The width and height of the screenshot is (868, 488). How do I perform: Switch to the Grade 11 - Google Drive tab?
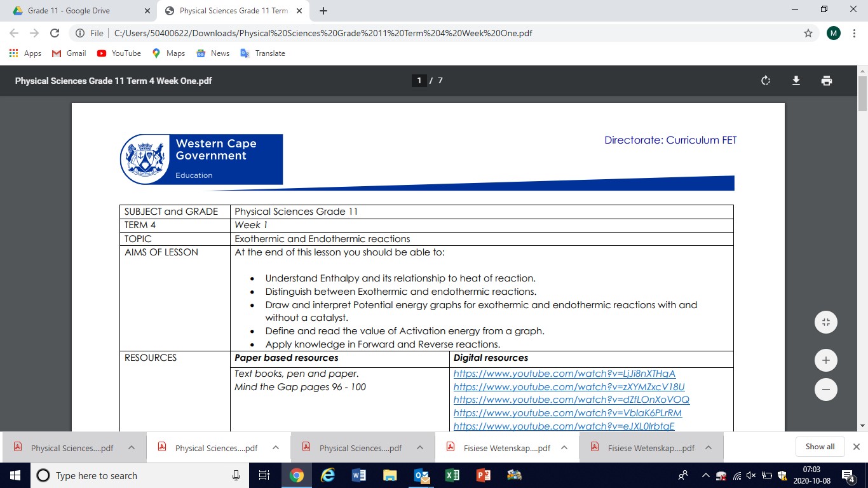(x=78, y=11)
